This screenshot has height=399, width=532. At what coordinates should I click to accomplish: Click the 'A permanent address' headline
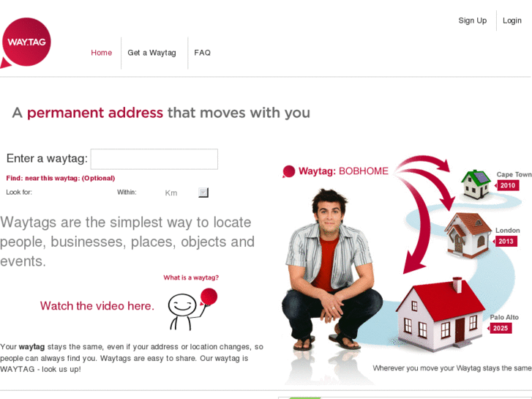click(x=161, y=113)
